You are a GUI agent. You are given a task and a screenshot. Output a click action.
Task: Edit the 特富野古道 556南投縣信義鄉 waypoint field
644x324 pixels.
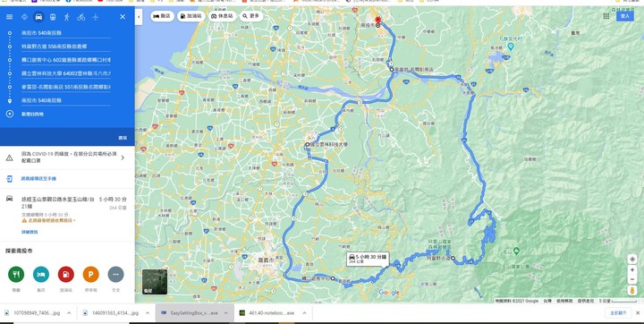(x=65, y=47)
